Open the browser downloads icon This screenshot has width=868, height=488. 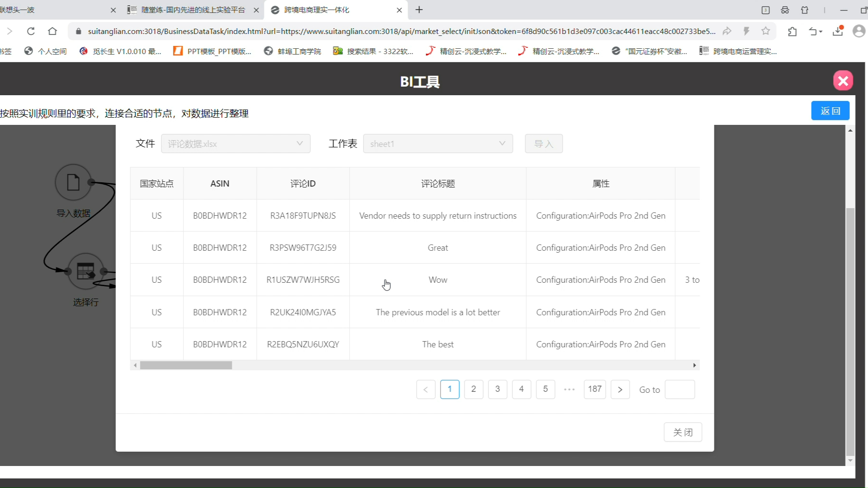[x=838, y=31]
